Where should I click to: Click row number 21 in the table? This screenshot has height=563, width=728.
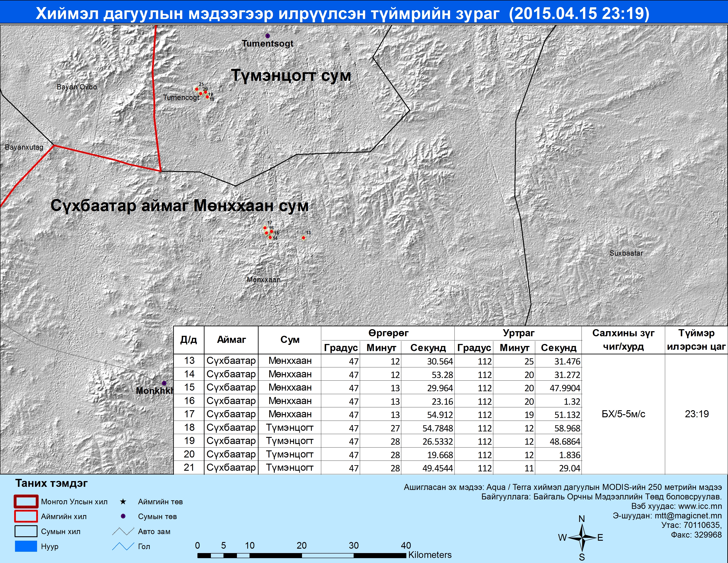(189, 467)
